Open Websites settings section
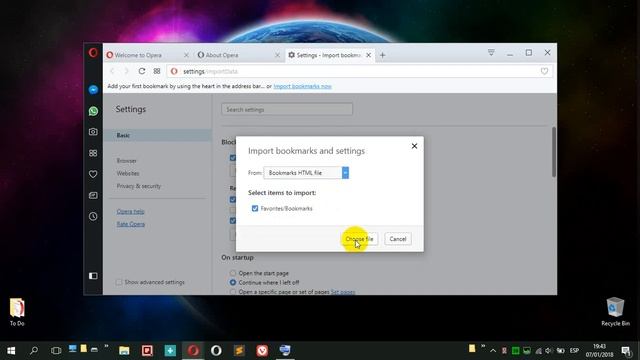Viewport: 640px width, 360px height. coord(128,173)
